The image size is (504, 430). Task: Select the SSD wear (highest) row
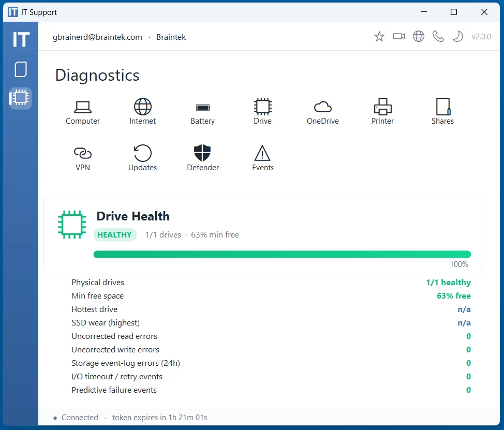tap(271, 323)
